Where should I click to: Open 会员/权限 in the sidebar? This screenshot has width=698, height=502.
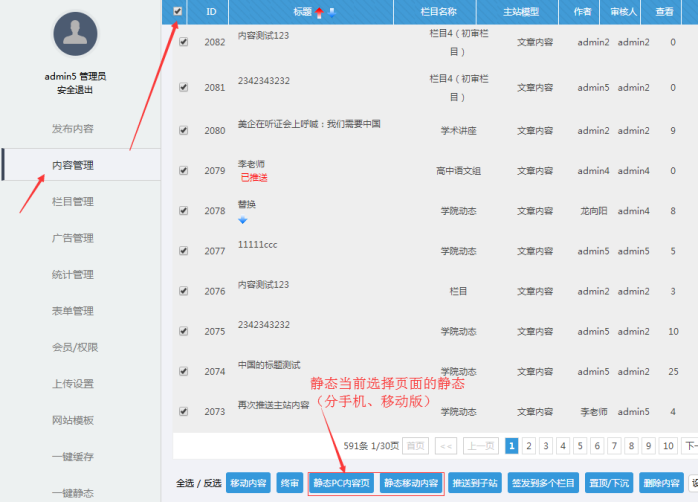pyautogui.click(x=73, y=347)
